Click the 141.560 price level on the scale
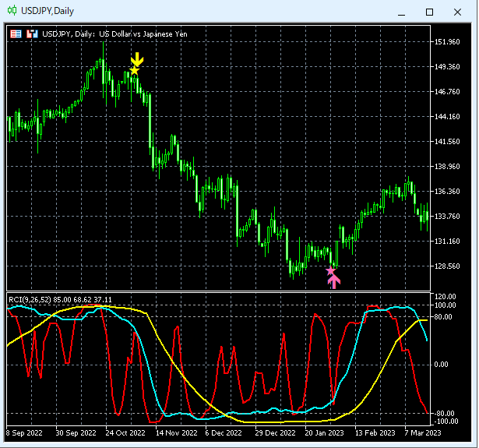The width and height of the screenshot is (479, 448). click(x=447, y=142)
